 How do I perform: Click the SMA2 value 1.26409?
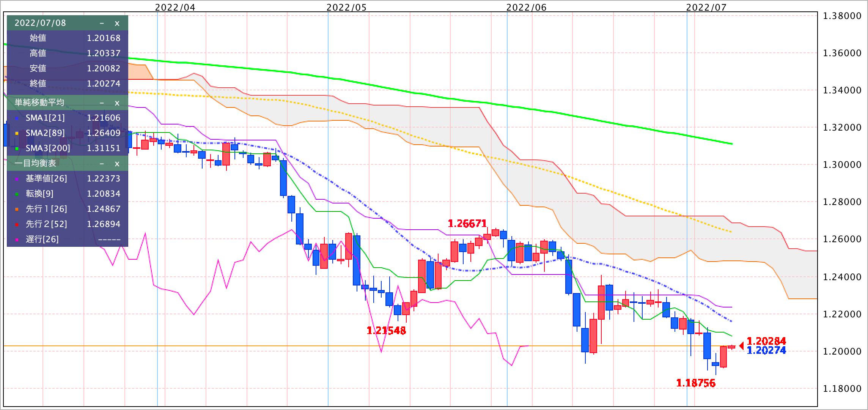pyautogui.click(x=104, y=133)
